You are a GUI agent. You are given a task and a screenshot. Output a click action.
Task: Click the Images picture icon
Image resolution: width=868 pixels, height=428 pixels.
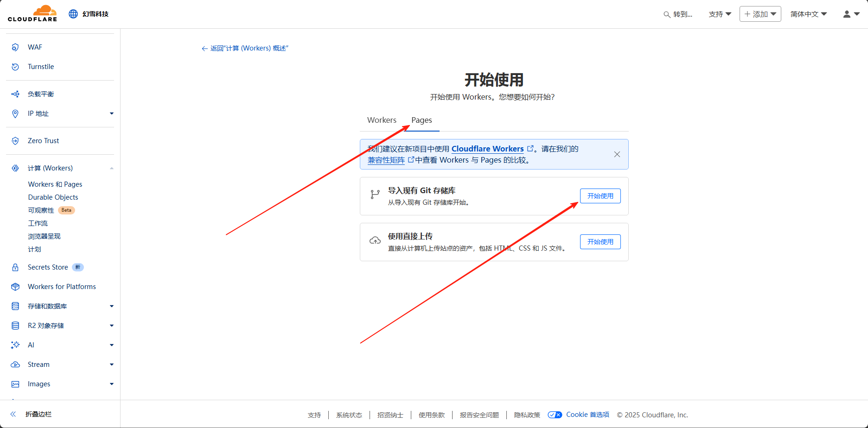(x=15, y=384)
